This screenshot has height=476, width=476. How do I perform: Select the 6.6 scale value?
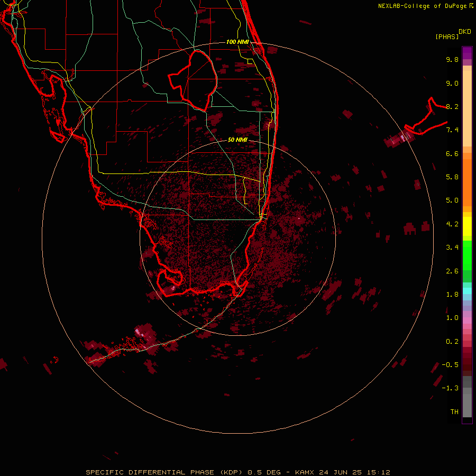[452, 153]
